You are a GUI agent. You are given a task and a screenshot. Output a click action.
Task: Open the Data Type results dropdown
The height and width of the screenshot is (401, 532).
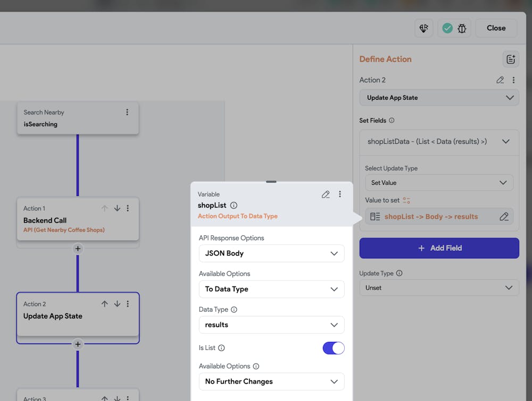271,325
